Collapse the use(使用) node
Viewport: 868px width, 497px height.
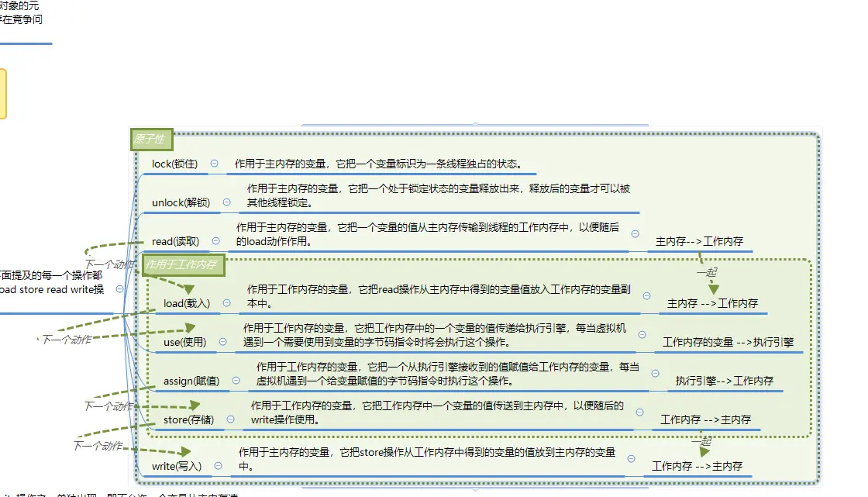point(222,342)
